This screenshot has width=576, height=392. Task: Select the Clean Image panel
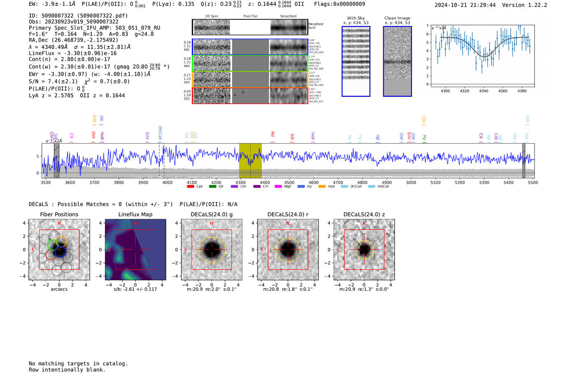pos(397,61)
